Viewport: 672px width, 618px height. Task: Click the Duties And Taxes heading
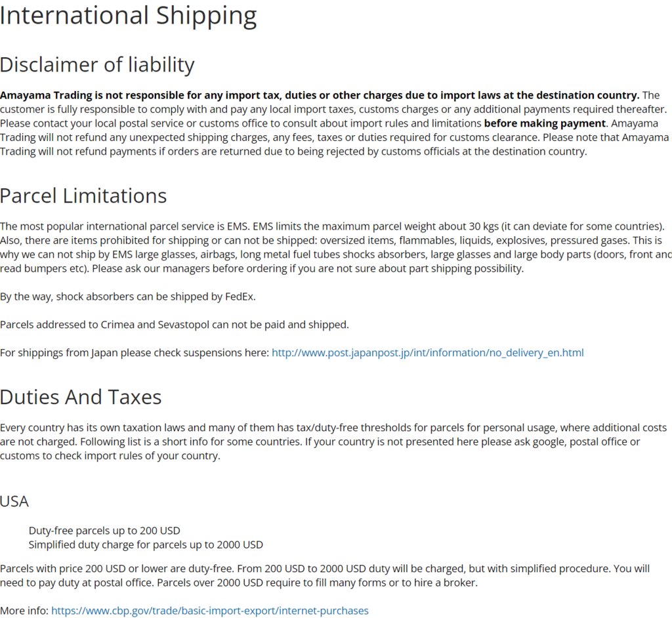pos(81,397)
